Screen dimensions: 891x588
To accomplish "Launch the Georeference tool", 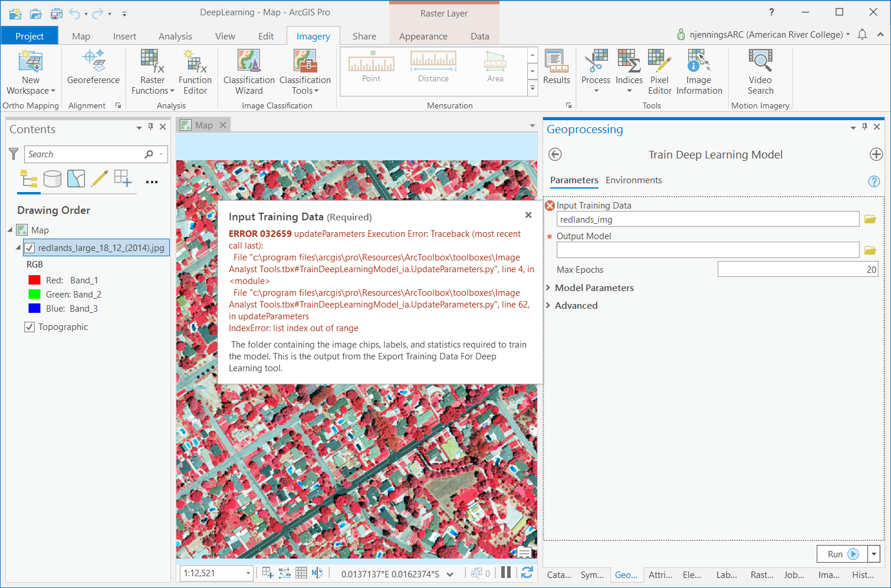I will (x=93, y=67).
